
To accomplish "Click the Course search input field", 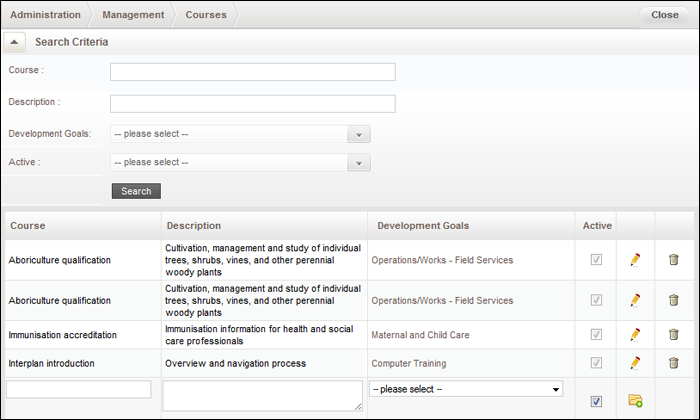I will 253,72.
